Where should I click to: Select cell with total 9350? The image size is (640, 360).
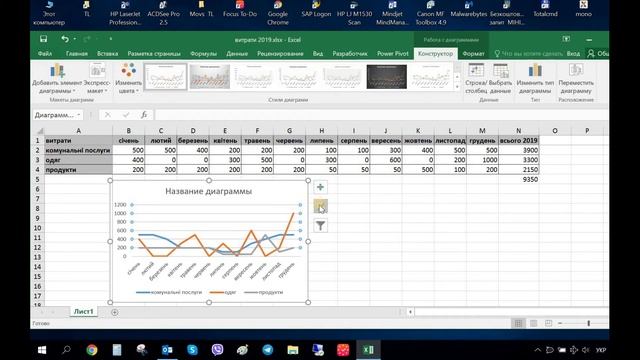tap(519, 179)
